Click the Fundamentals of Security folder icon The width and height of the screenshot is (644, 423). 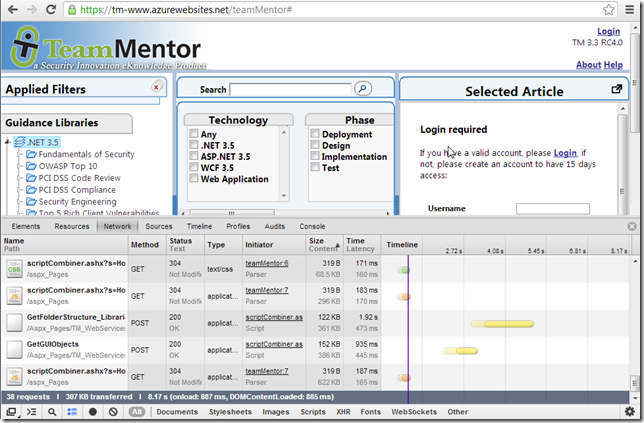coord(31,154)
